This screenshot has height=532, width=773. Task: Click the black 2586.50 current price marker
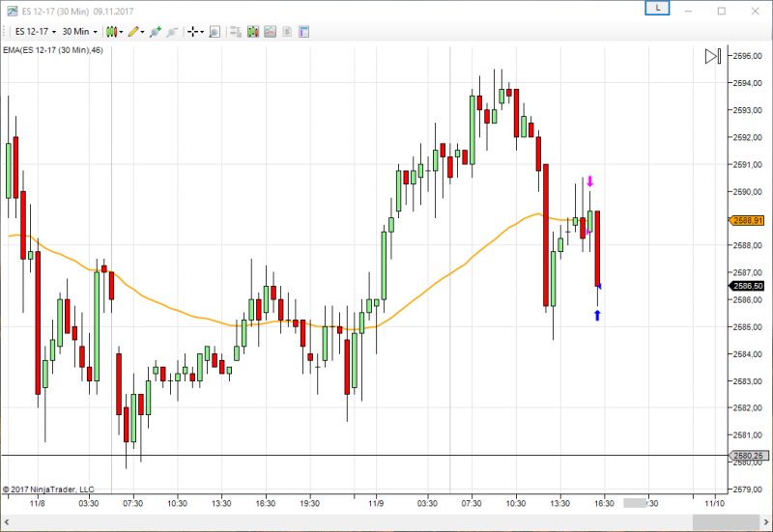pyautogui.click(x=747, y=286)
